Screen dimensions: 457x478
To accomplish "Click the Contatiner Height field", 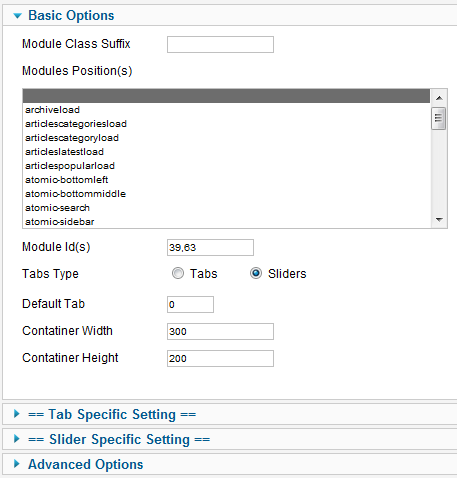I will click(220, 358).
